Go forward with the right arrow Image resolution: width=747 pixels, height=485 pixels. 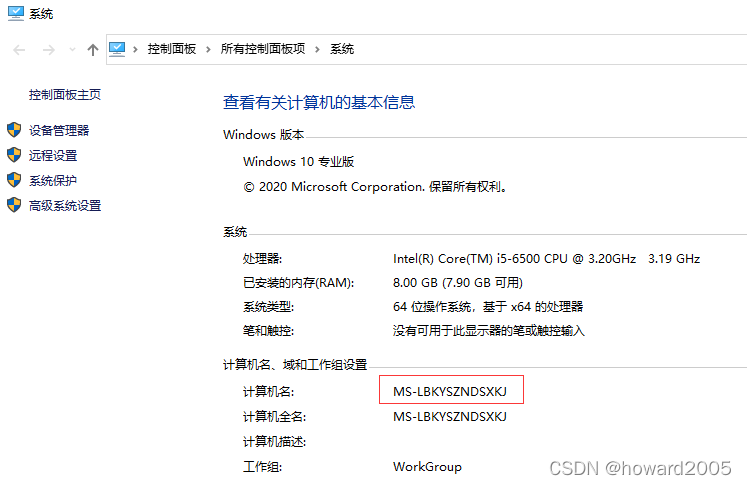tap(49, 50)
